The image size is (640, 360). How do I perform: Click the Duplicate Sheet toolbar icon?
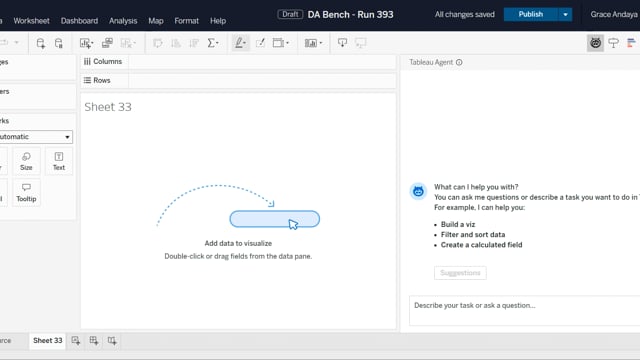click(x=107, y=43)
